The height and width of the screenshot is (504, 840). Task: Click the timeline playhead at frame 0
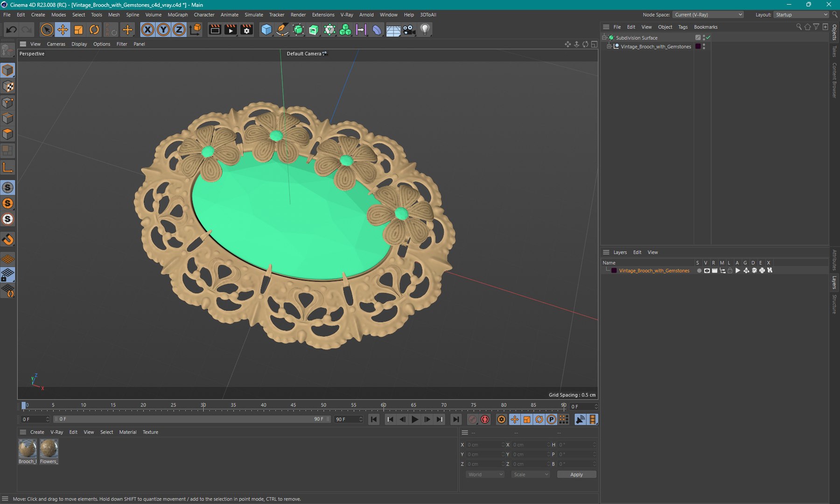[24, 406]
